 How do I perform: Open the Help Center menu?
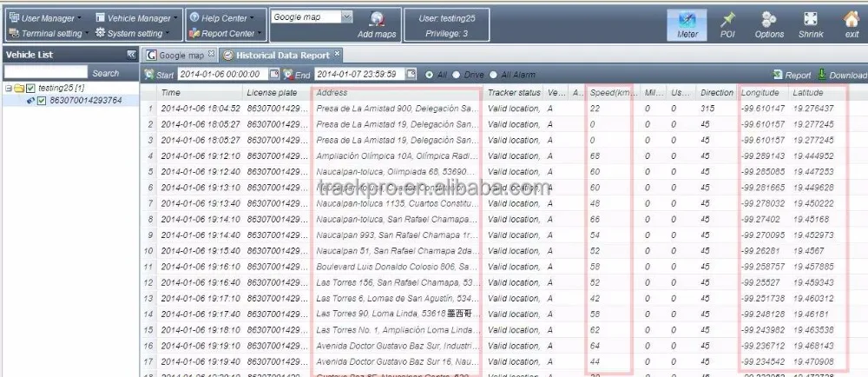[222, 18]
